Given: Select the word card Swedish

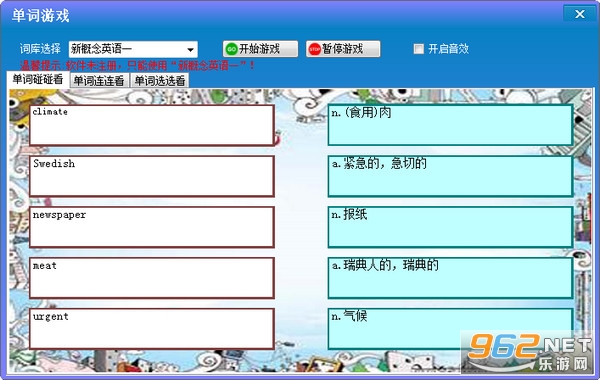Looking at the screenshot, I should 152,176.
